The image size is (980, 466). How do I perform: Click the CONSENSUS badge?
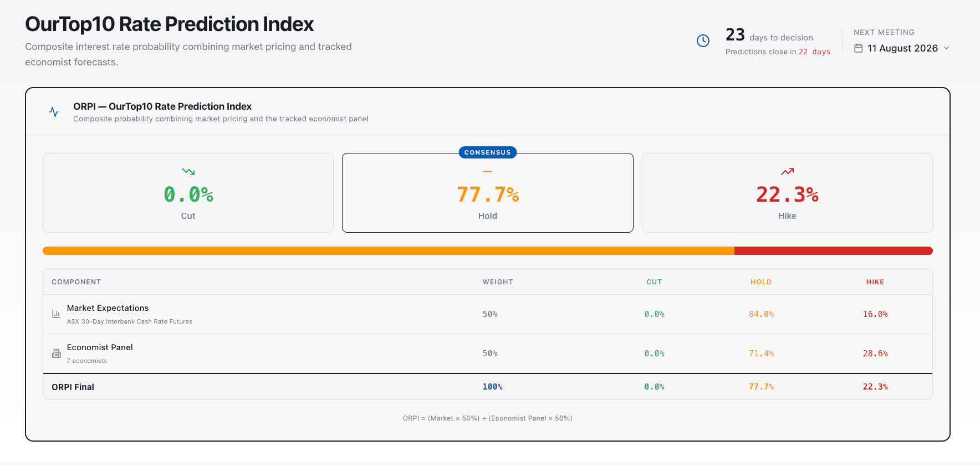click(487, 152)
